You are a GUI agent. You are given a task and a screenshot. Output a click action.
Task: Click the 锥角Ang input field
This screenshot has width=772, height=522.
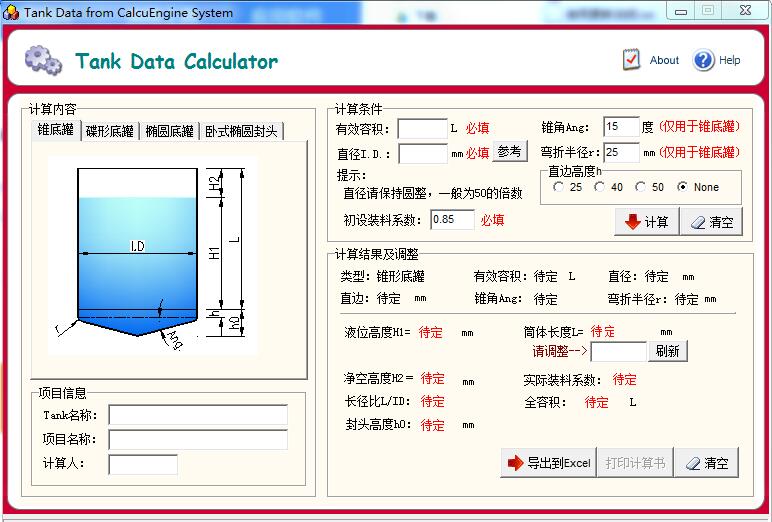621,127
